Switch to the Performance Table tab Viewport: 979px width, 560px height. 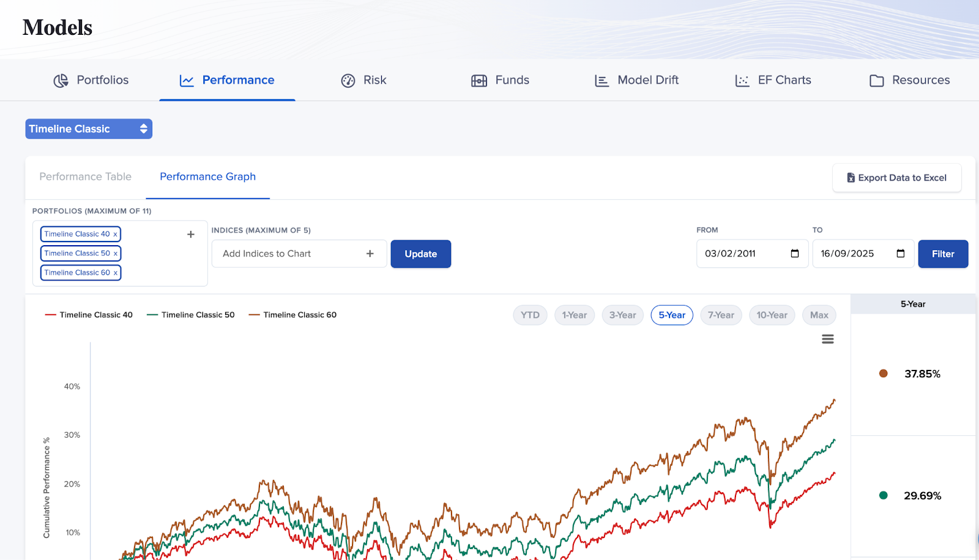86,177
